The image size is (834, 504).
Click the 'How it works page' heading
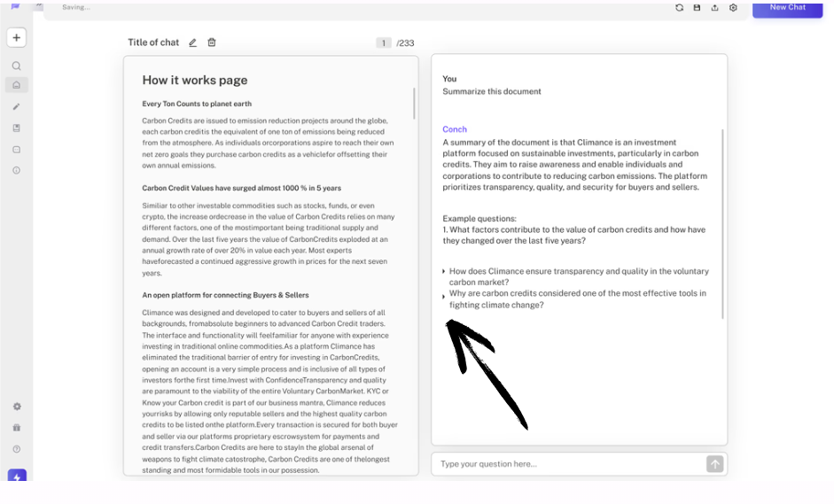[195, 81]
